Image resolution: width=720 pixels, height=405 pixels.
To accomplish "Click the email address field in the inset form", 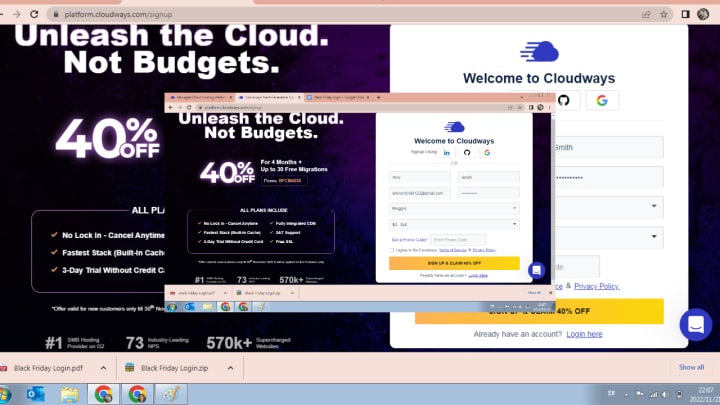I will [420, 193].
